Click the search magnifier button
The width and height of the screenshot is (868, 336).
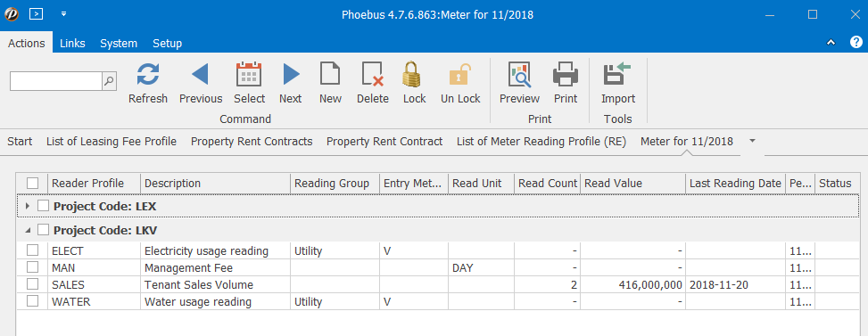pos(110,81)
